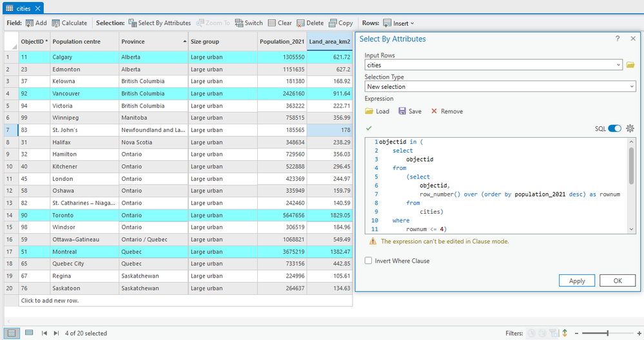Click the table zoom slider
644x340 pixels.
click(x=607, y=333)
